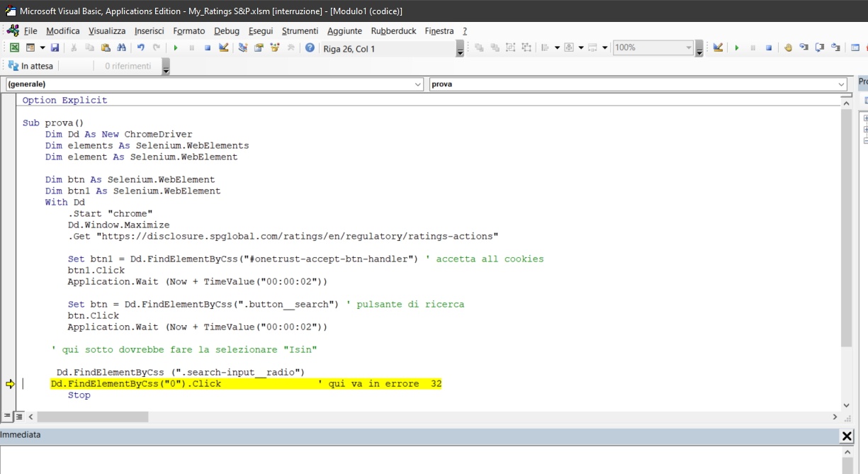
Task: Open the Properties Window icon
Action: [259, 47]
